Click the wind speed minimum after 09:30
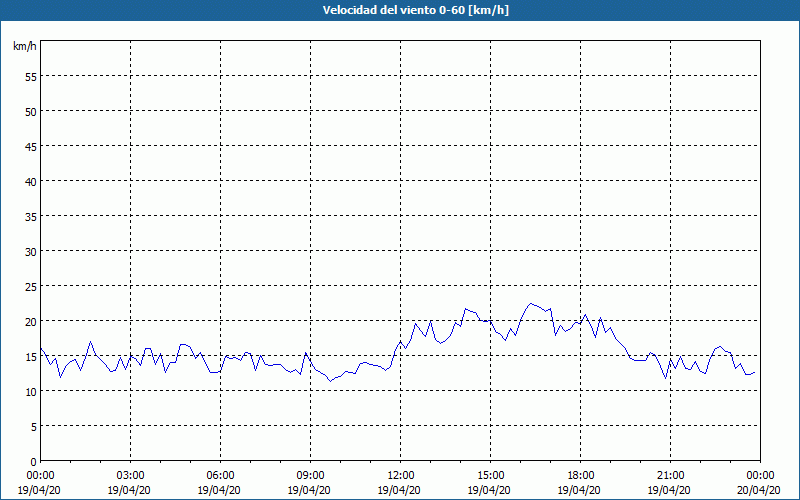The height and width of the screenshot is (500, 800). pyautogui.click(x=330, y=381)
